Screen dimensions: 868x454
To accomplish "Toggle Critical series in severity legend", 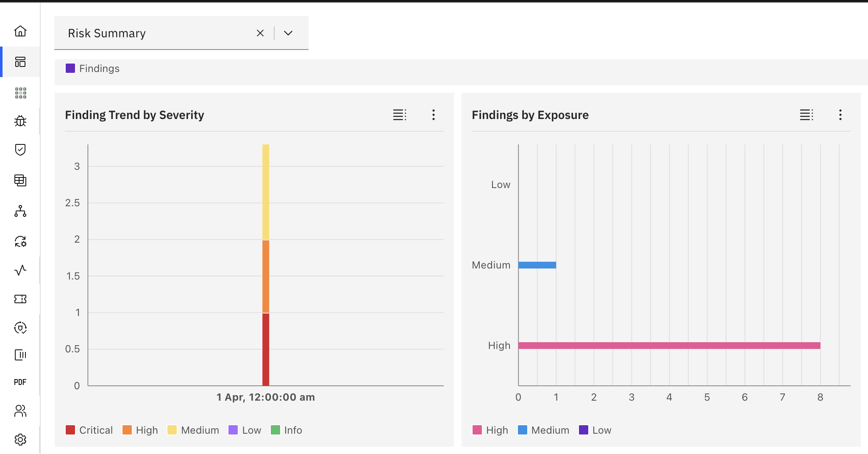I will tap(89, 430).
